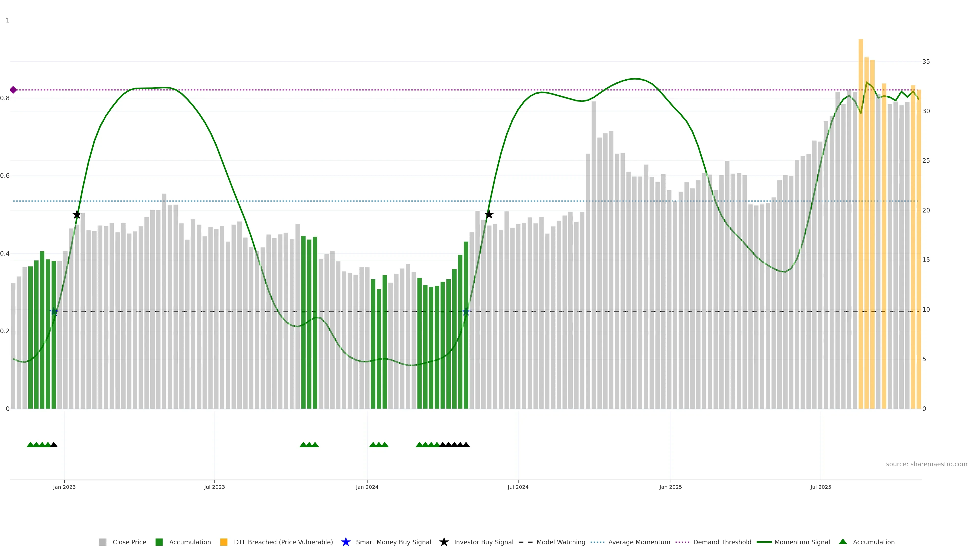Click the Jan 2025 axis label

pyautogui.click(x=670, y=487)
